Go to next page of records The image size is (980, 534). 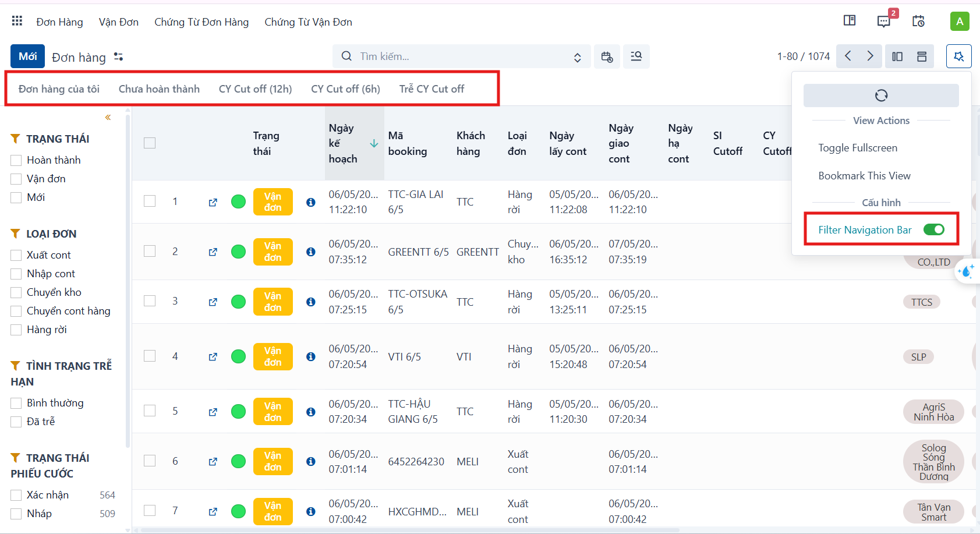pyautogui.click(x=870, y=56)
